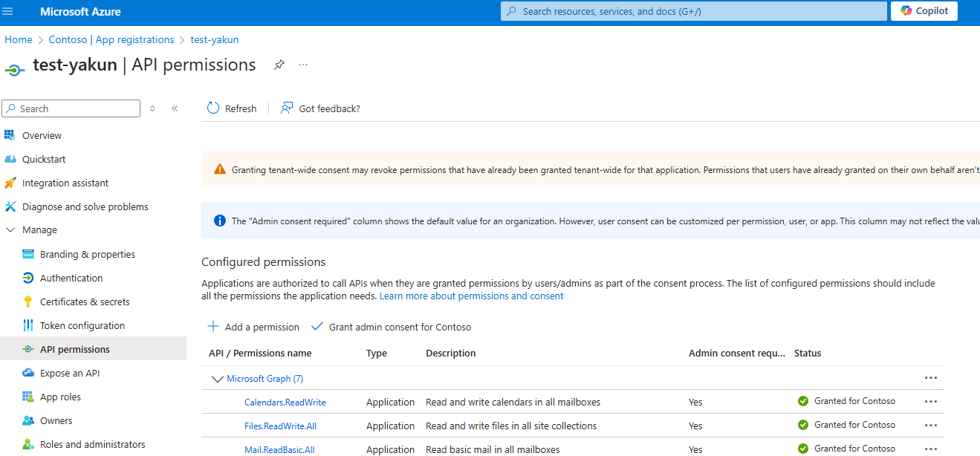Click the App roles grid icon
Viewport: 980px width, 456px height.
(x=28, y=397)
